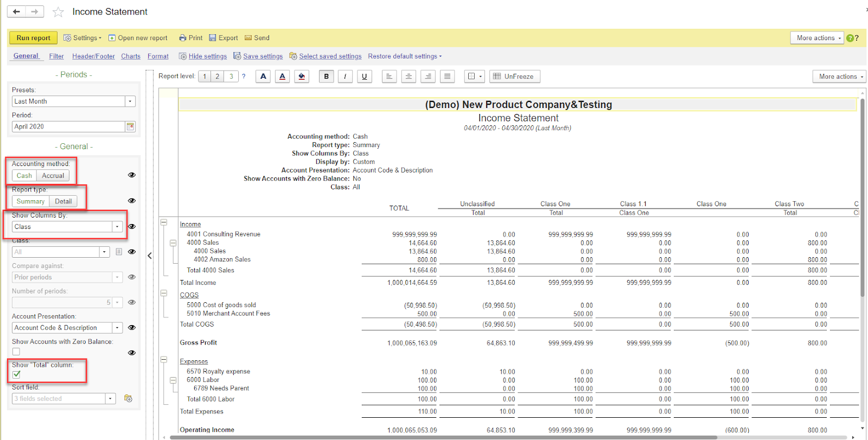
Task: Apply italic formatting
Action: click(345, 76)
